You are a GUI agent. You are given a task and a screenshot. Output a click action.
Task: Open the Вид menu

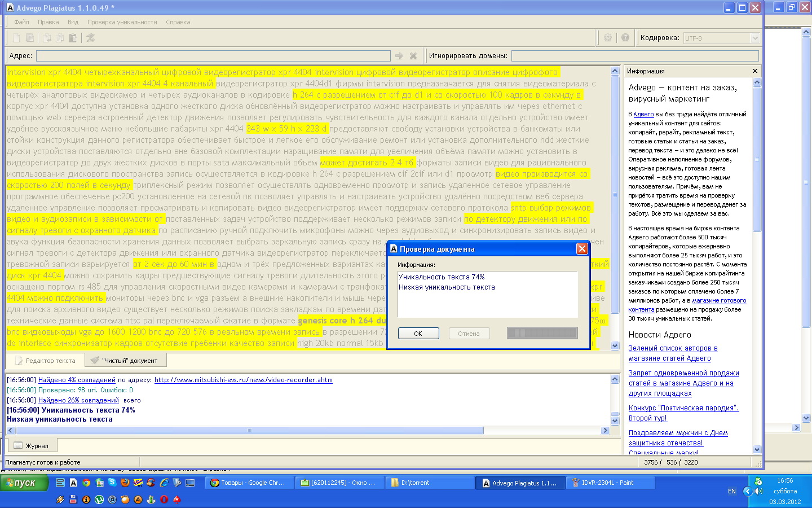(73, 22)
